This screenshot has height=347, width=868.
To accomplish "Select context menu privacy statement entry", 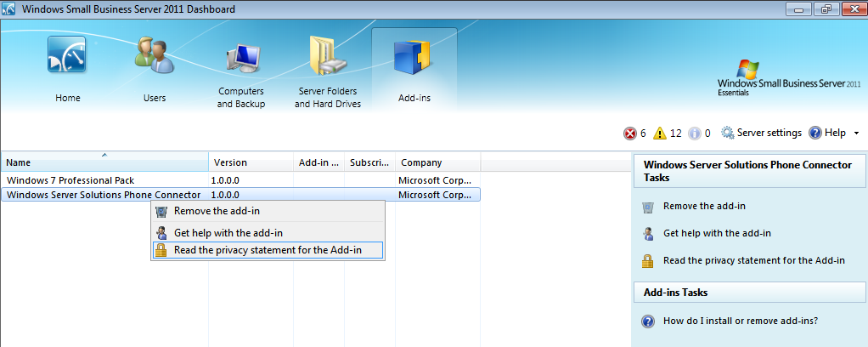I will tap(268, 250).
